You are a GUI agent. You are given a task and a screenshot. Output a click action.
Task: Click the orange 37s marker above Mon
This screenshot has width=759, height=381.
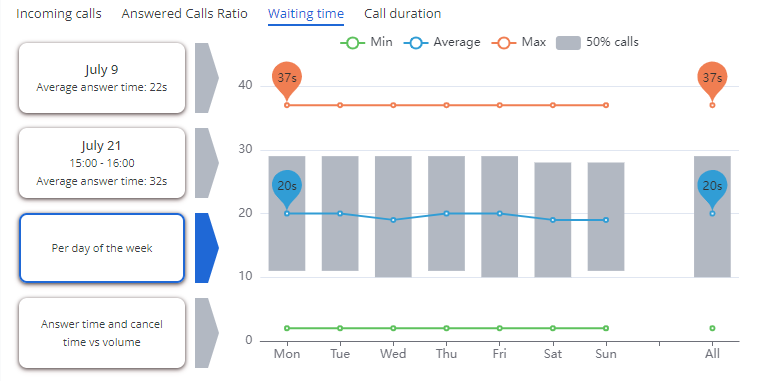pyautogui.click(x=287, y=78)
